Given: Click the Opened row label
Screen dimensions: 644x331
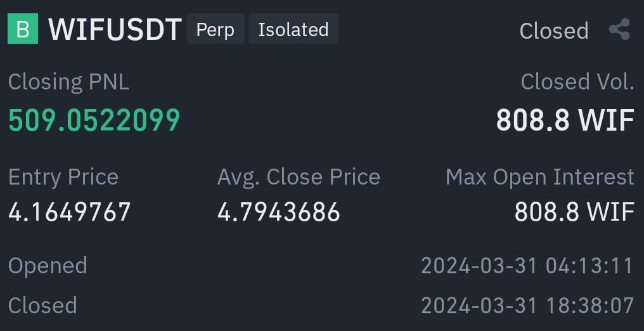Looking at the screenshot, I should [48, 266].
